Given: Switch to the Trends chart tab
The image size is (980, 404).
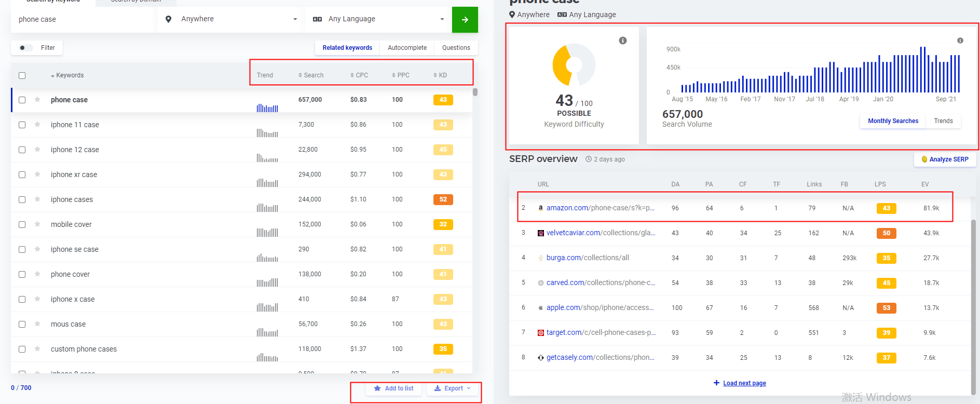Looking at the screenshot, I should pos(943,121).
